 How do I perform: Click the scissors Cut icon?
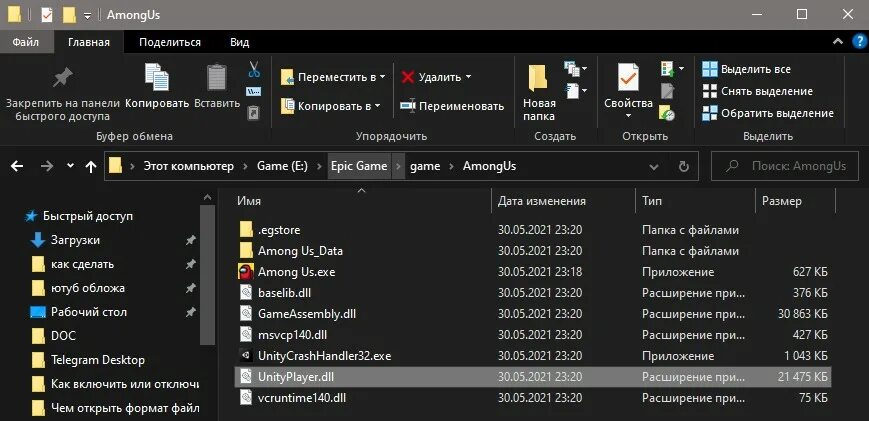pos(254,69)
